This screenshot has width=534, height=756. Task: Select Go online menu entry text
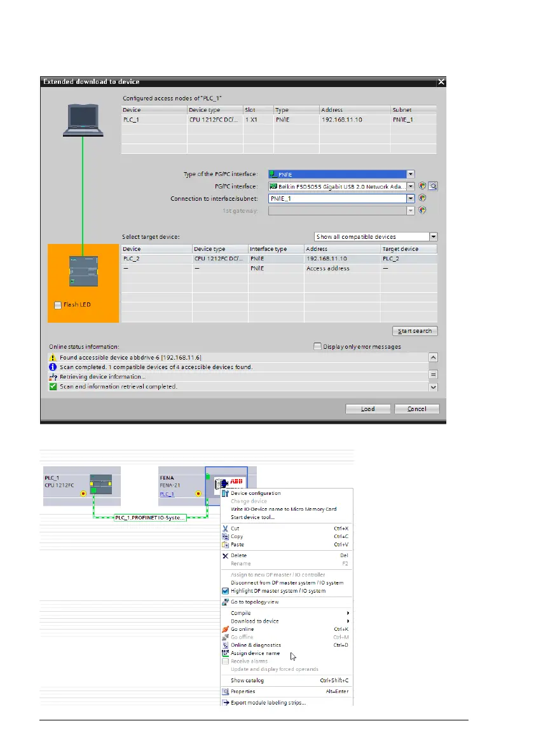pyautogui.click(x=242, y=629)
